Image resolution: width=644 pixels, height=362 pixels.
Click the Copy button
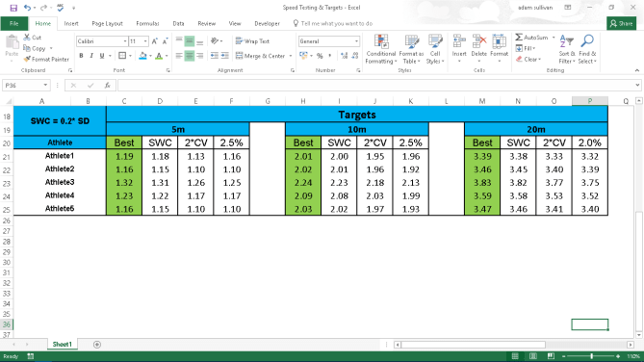pos(35,48)
